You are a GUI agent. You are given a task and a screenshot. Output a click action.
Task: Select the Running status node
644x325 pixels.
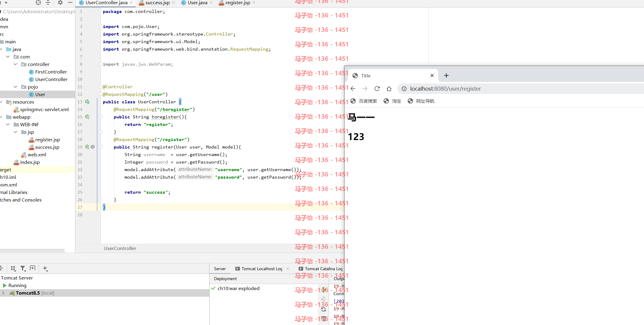click(15, 285)
